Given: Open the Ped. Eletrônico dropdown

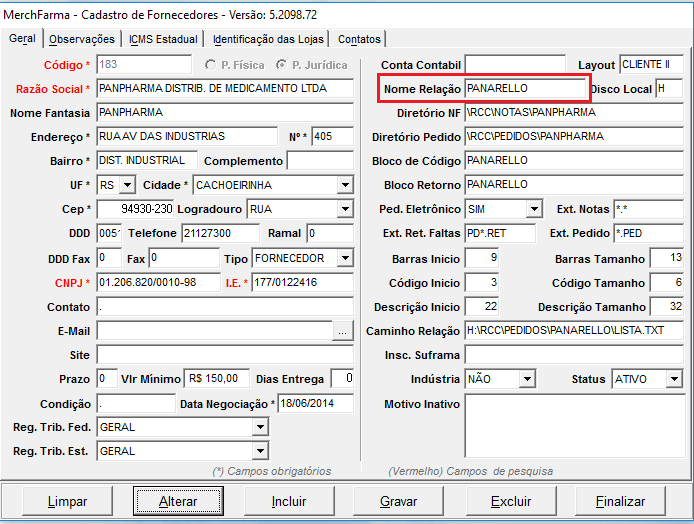Looking at the screenshot, I should [534, 210].
